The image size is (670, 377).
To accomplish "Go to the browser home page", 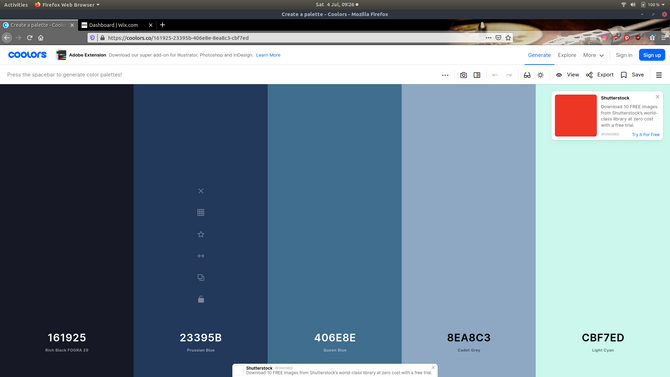I will point(41,38).
